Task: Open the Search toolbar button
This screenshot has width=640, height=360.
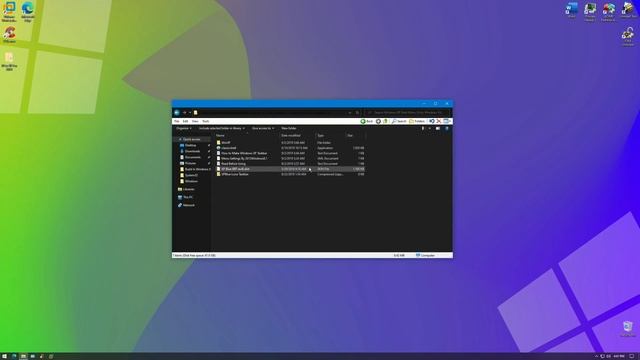Action: click(399, 121)
